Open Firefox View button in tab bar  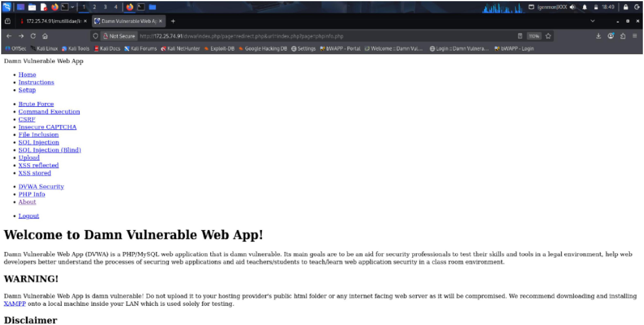(x=8, y=21)
